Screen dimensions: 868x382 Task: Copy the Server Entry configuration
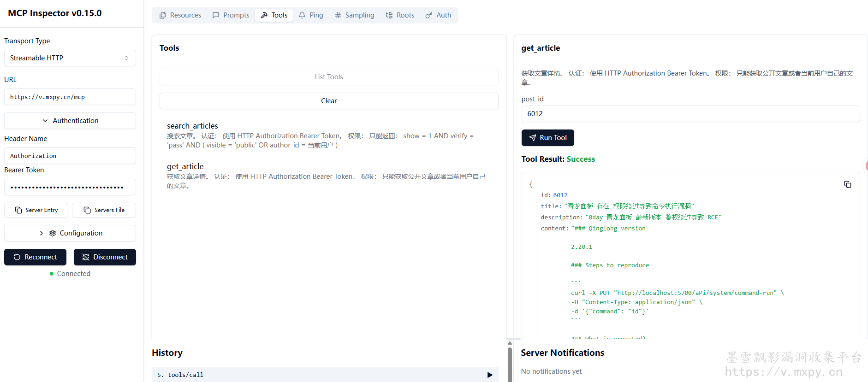click(x=36, y=210)
